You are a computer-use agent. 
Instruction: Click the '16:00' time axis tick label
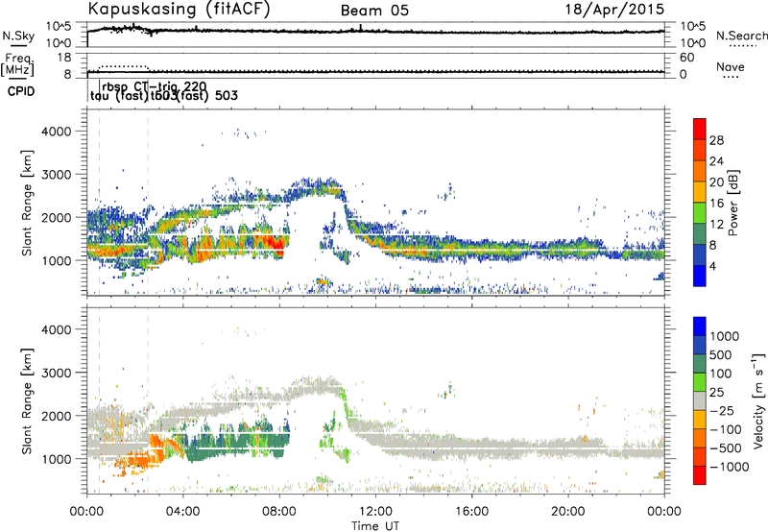(471, 512)
